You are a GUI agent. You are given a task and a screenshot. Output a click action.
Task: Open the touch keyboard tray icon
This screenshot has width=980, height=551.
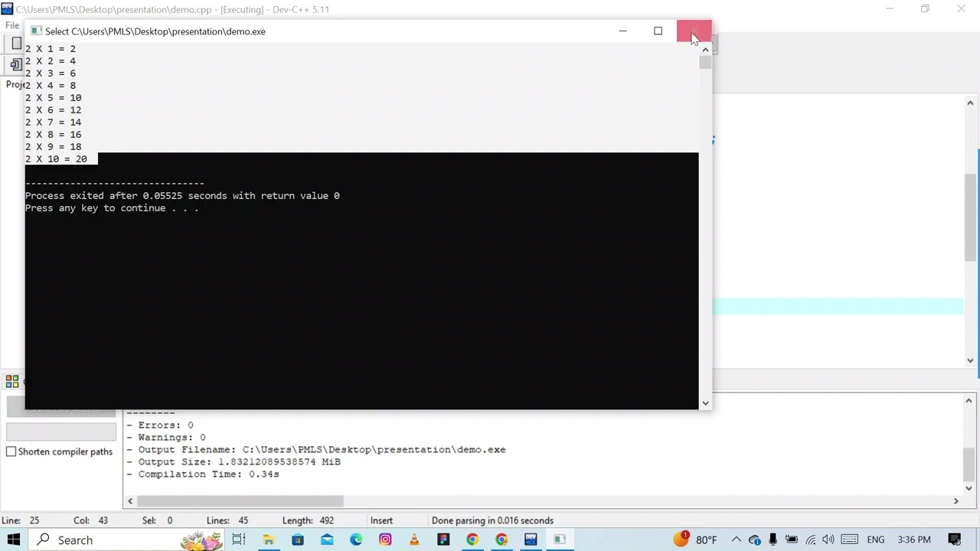pos(848,540)
